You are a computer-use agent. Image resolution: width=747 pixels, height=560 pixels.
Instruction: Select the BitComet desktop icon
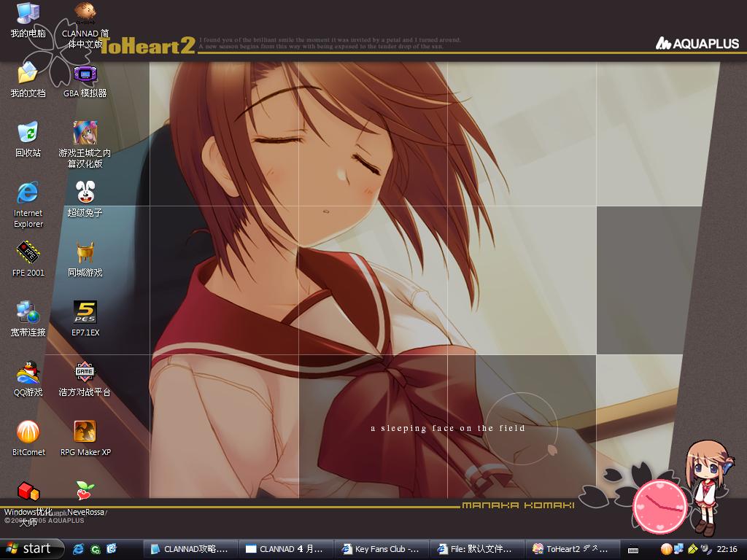[28, 439]
